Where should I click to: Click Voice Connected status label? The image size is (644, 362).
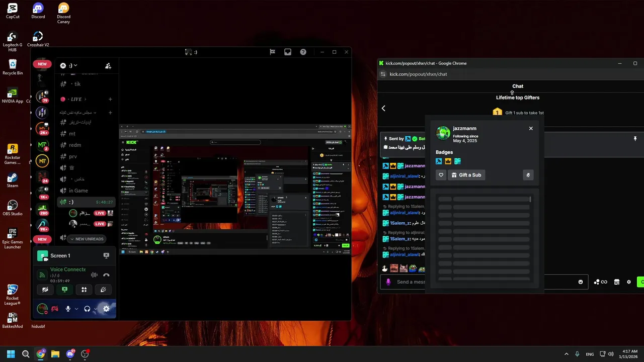pyautogui.click(x=68, y=269)
